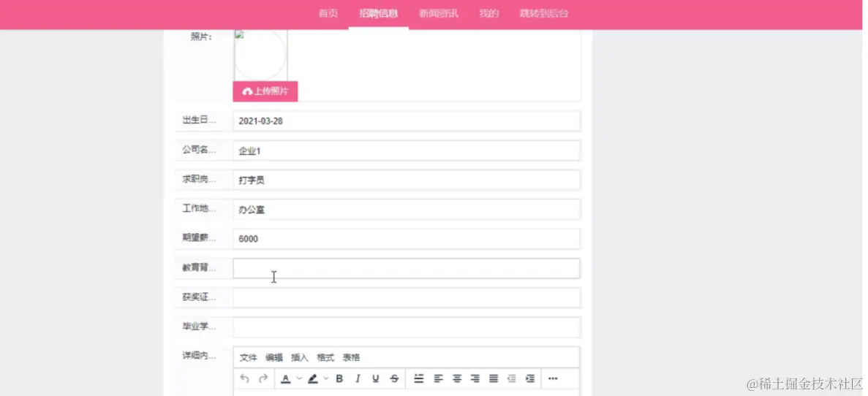Show more toolbar options (three dots)
This screenshot has height=396, width=868.
coord(553,379)
